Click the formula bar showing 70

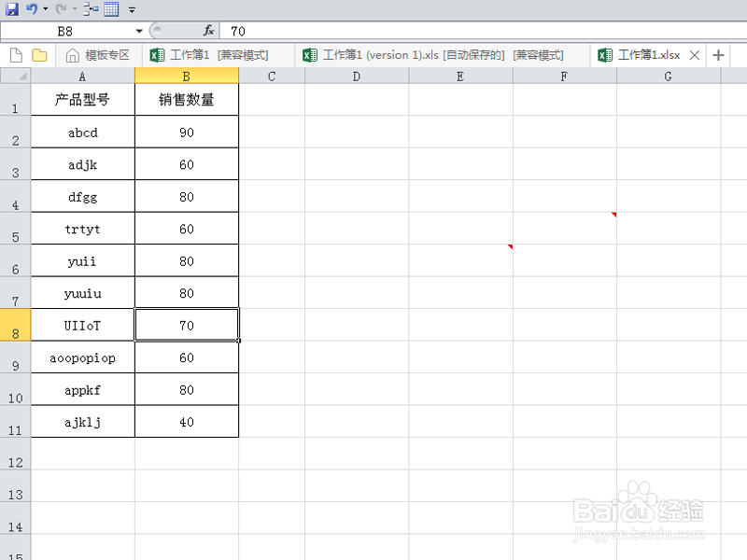(484, 32)
